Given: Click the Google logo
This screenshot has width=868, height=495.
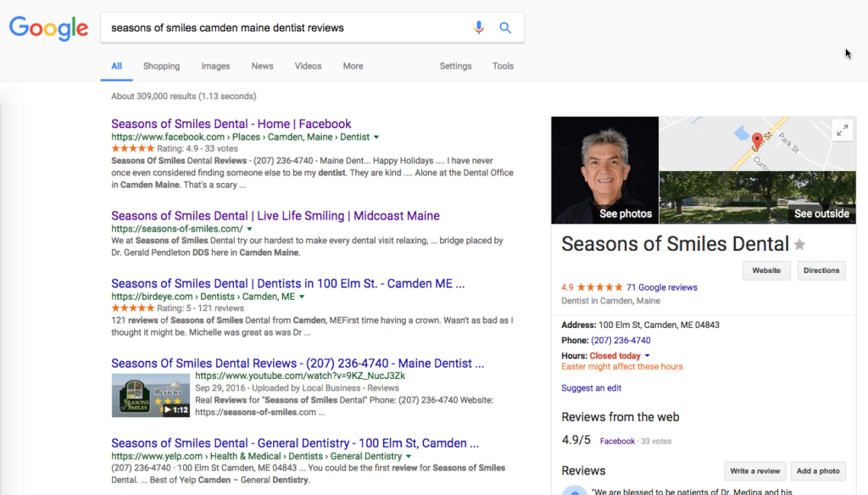Looking at the screenshot, I should coord(48,28).
